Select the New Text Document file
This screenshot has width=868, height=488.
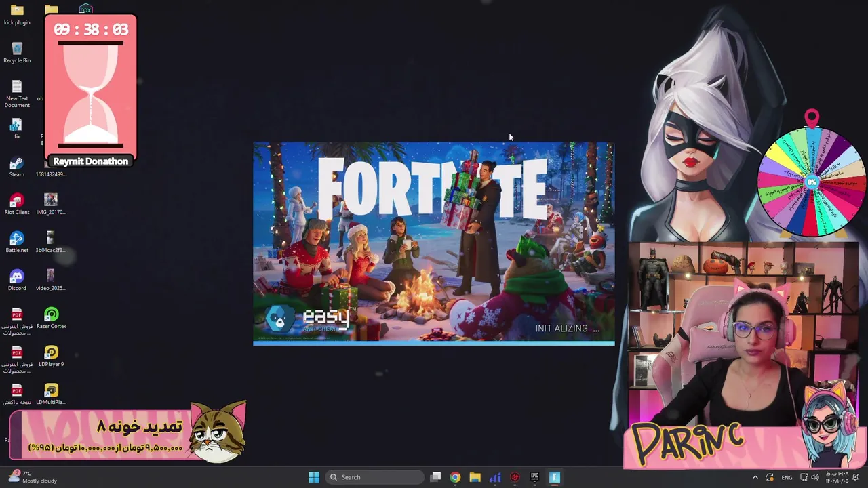[17, 94]
